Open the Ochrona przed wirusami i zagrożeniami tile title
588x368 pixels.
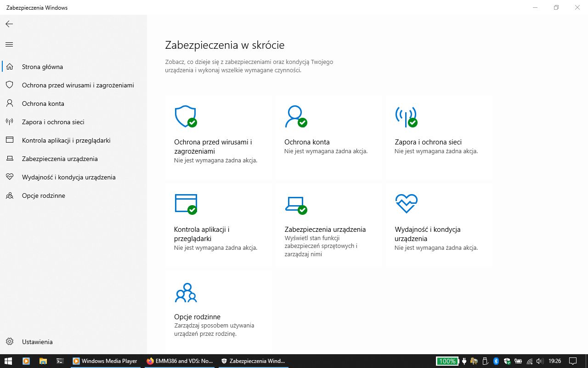[213, 147]
